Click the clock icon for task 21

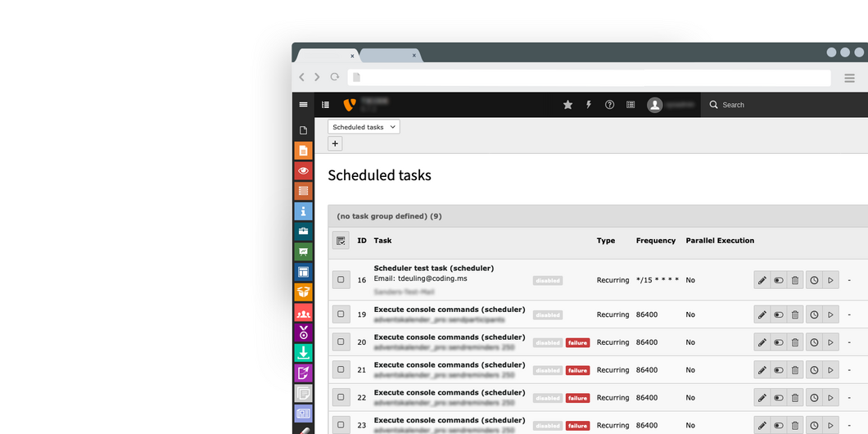(814, 370)
